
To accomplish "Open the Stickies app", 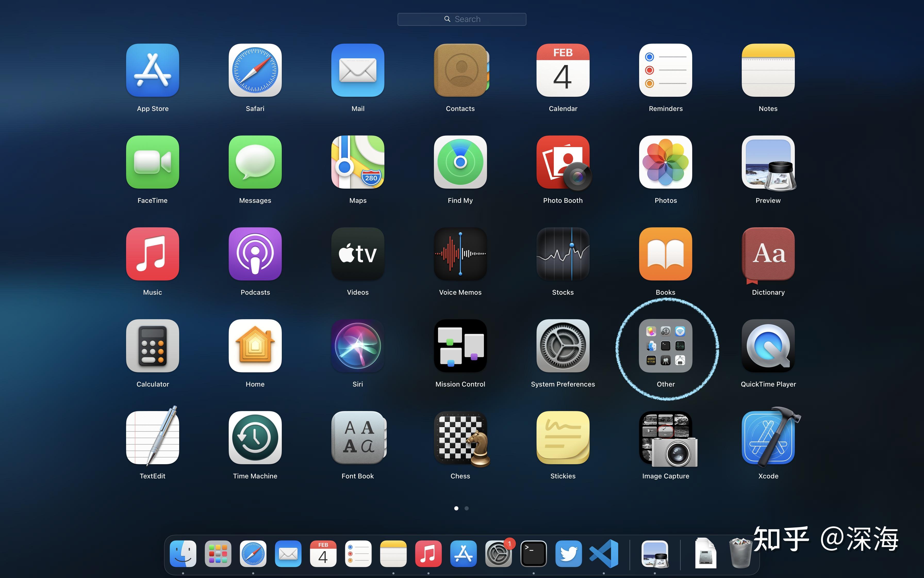I will click(563, 437).
